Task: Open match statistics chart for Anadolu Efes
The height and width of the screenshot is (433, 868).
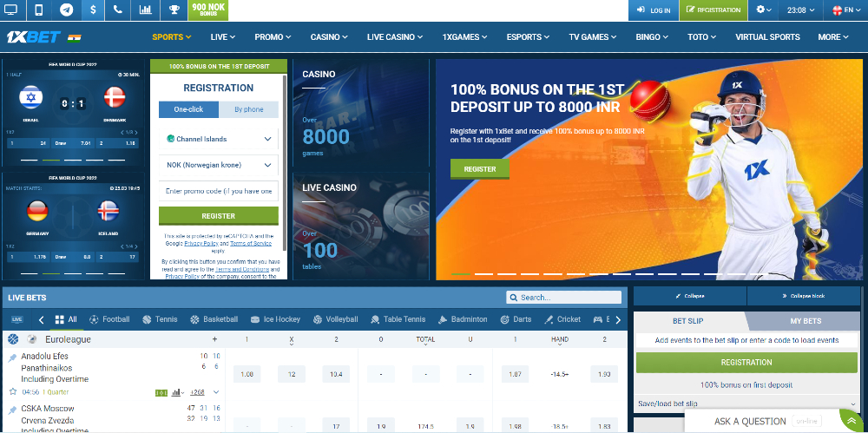Action: [178, 392]
